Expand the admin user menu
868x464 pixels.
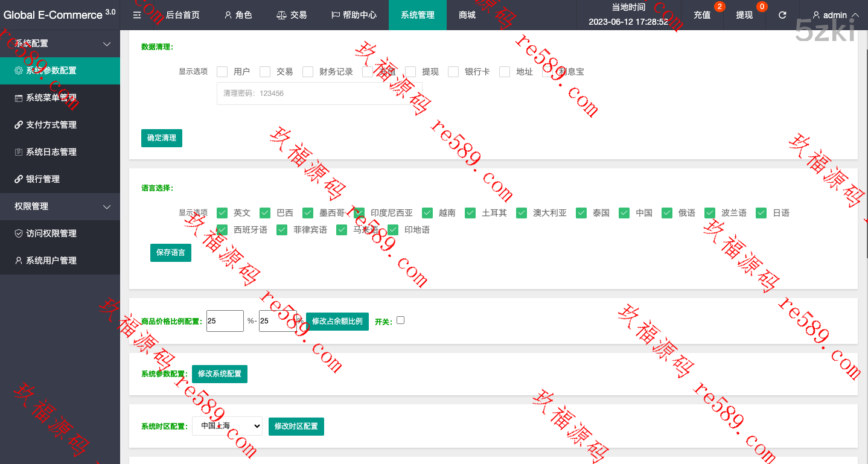(835, 15)
